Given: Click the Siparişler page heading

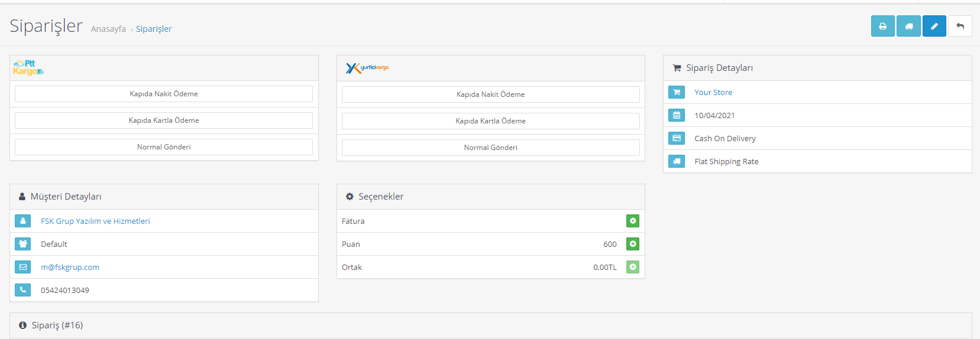Looking at the screenshot, I should [46, 26].
